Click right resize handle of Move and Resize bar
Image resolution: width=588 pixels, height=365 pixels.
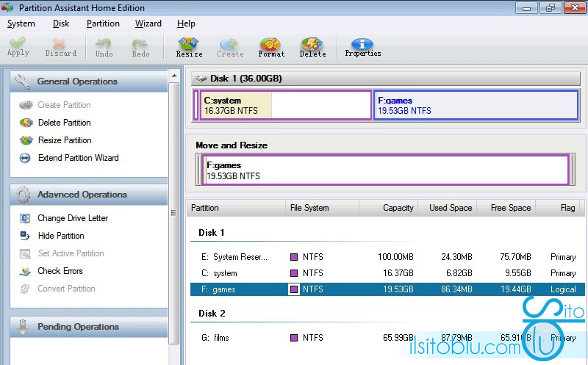point(573,170)
